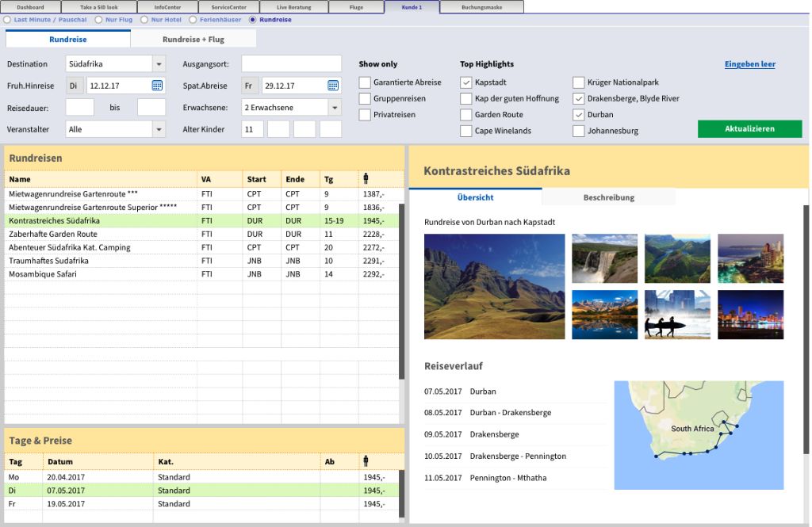Uncheck the Kapstadt highlight checkbox
Viewport: 812px width, 527px height.
point(466,82)
